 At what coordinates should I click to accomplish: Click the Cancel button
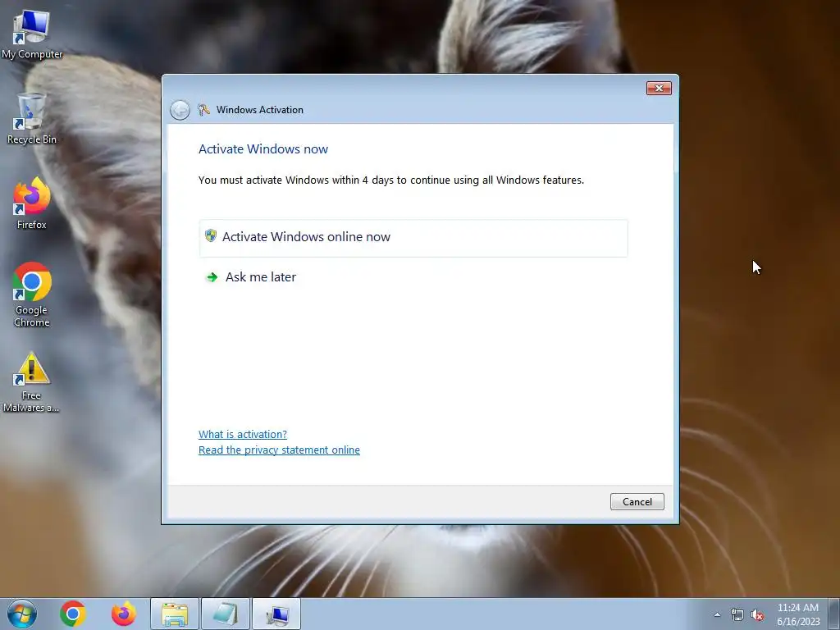(x=637, y=501)
